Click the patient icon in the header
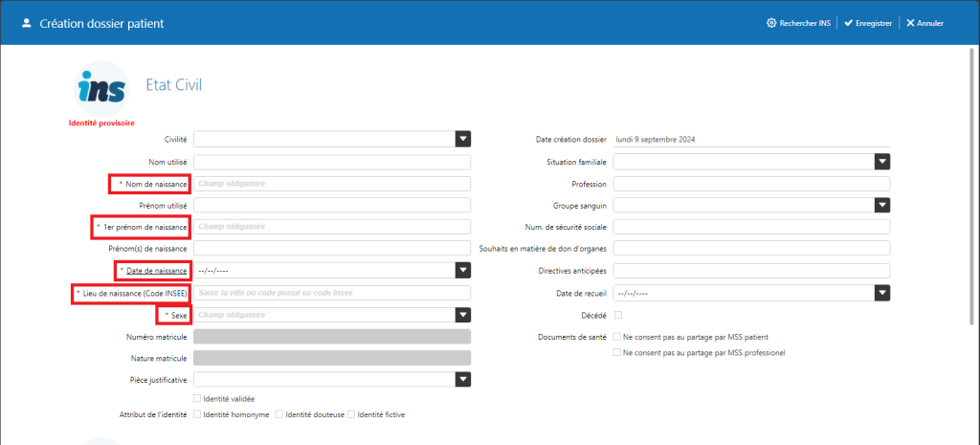The height and width of the screenshot is (445, 980). 26,22
